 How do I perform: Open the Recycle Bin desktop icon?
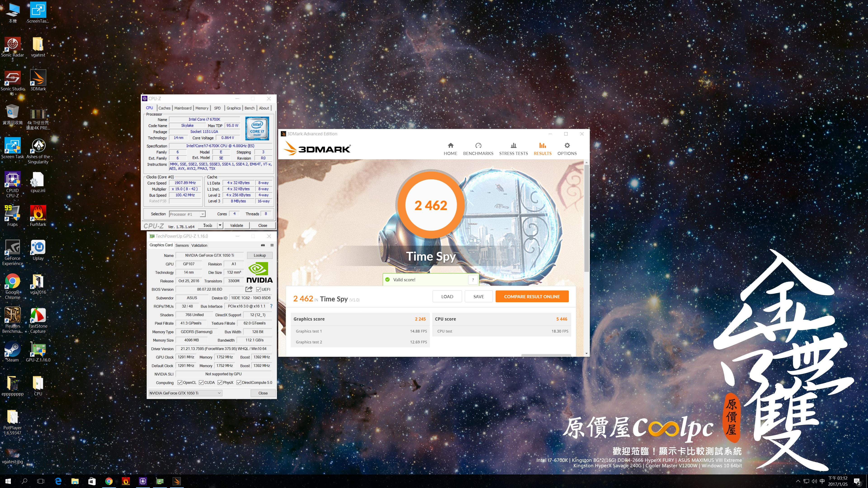12,115
